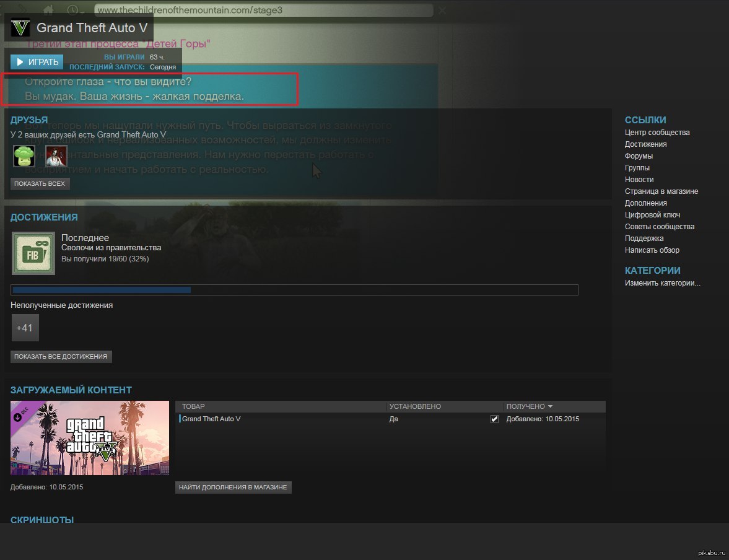This screenshot has width=729, height=560.
Task: Click the Grand Theft Auto V logo icon
Action: pyautogui.click(x=21, y=28)
